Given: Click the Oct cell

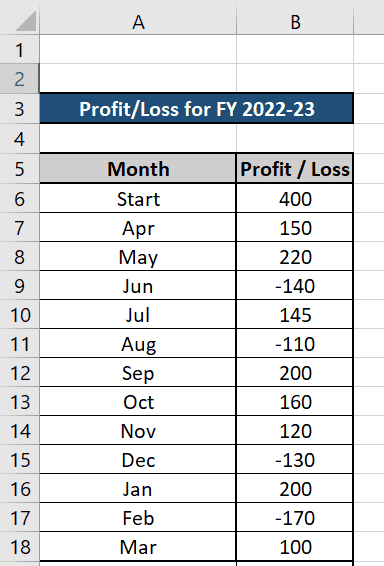Looking at the screenshot, I should (x=138, y=401).
